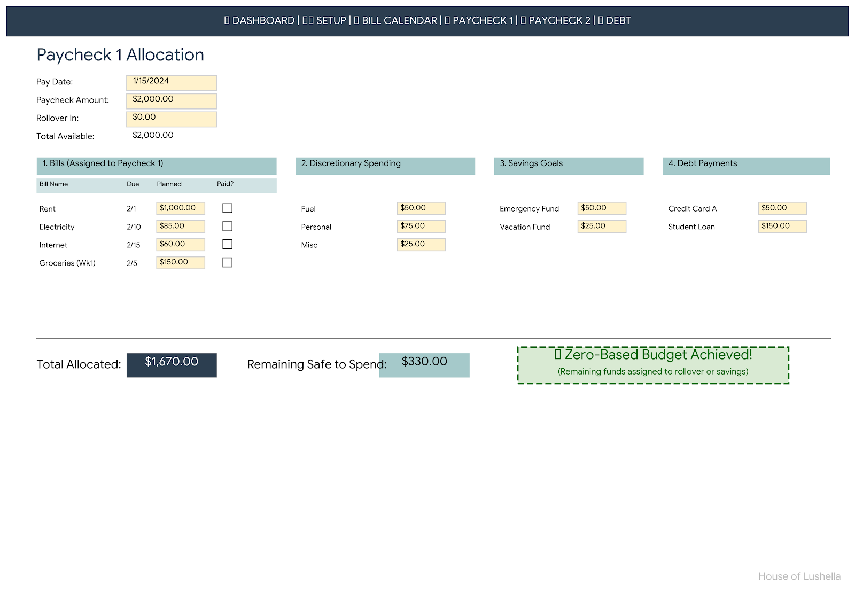
Task: Toggle Paid checkbox for Groceries (Wk1)
Action: click(228, 263)
